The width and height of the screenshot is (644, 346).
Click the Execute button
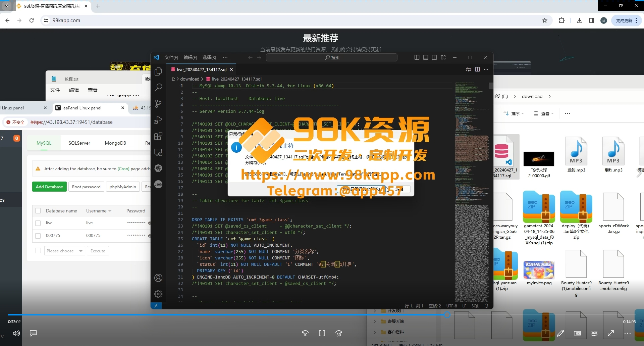[x=98, y=251]
